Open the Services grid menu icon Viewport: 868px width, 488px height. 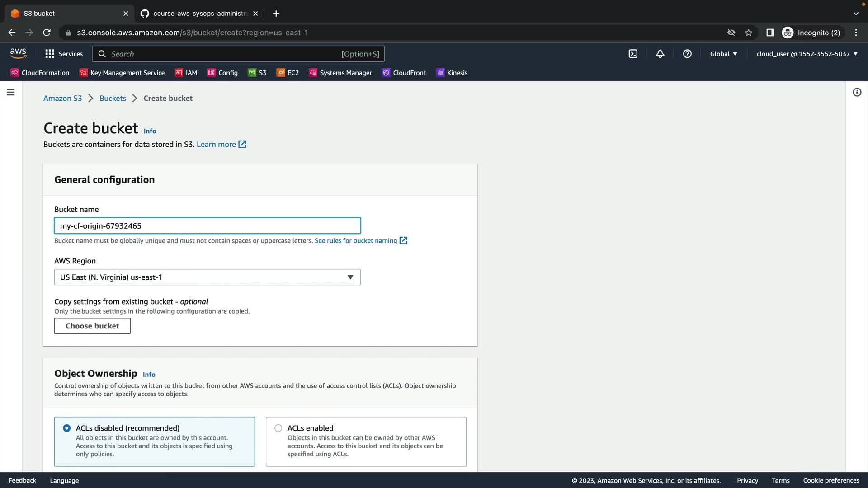[x=50, y=54]
